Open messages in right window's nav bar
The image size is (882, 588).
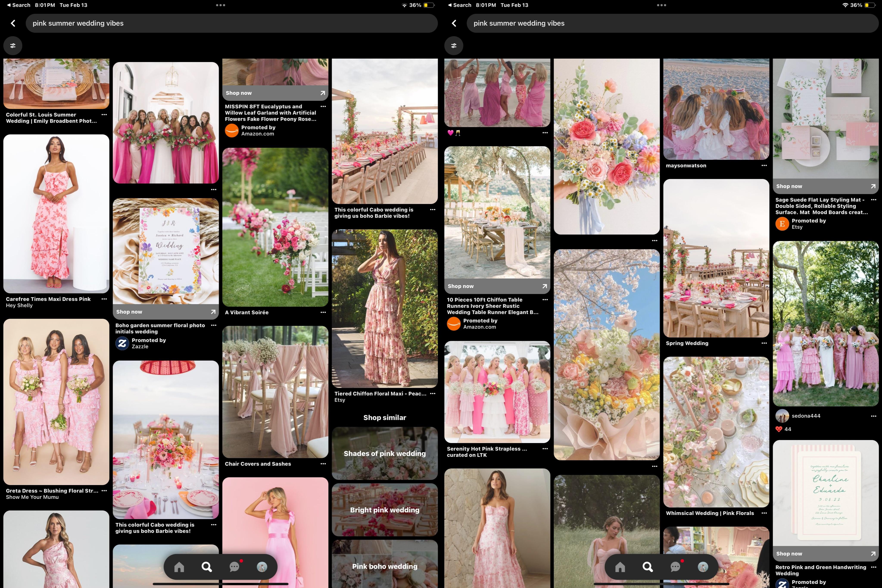[x=676, y=567]
